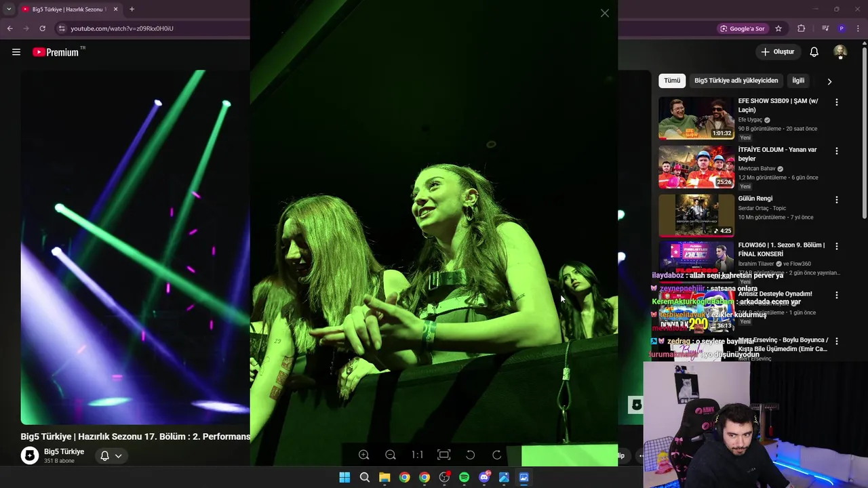Open İTFAİYE OLDUM - Yanan var title
The height and width of the screenshot is (488, 868).
click(x=777, y=154)
